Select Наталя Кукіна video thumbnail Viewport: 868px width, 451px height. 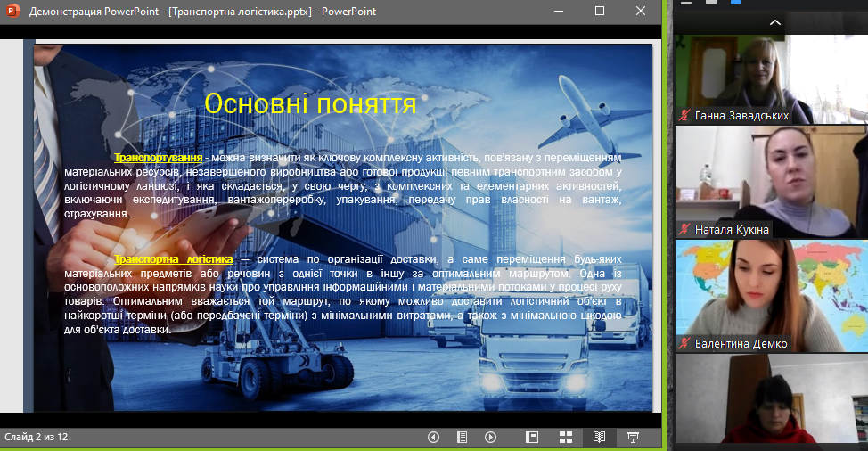coord(772,182)
